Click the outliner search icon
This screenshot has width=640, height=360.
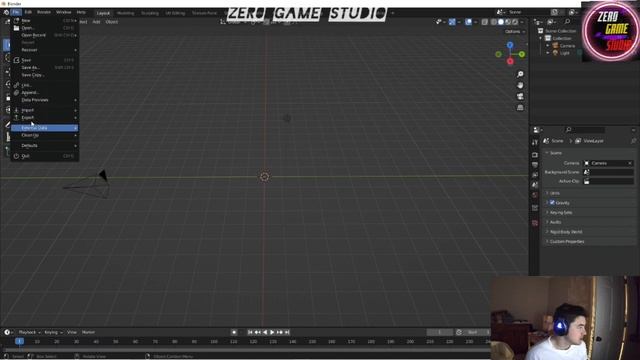[x=567, y=22]
